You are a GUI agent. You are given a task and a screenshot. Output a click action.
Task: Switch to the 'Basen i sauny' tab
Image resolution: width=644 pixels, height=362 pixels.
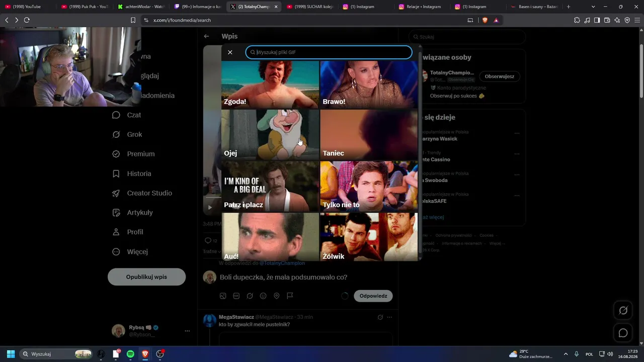[534, 7]
